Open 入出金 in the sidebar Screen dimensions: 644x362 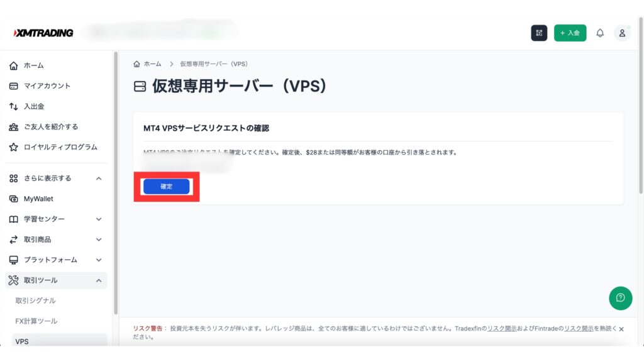(x=34, y=106)
